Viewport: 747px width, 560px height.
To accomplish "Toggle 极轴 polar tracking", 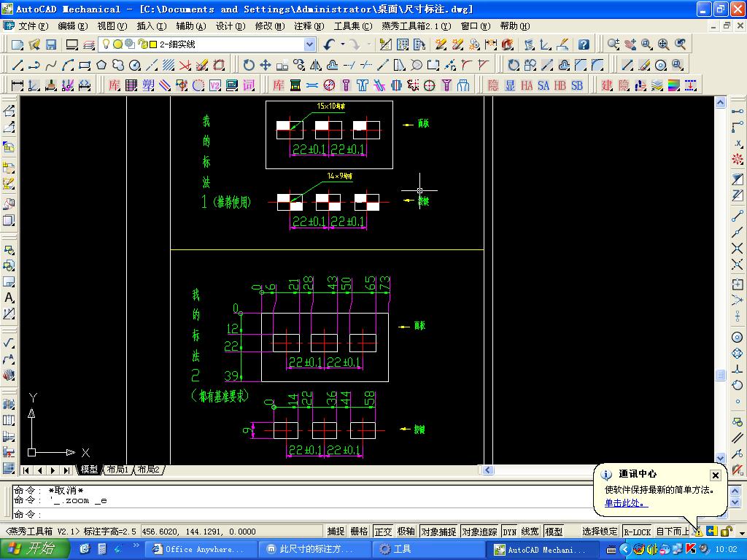I will [406, 532].
